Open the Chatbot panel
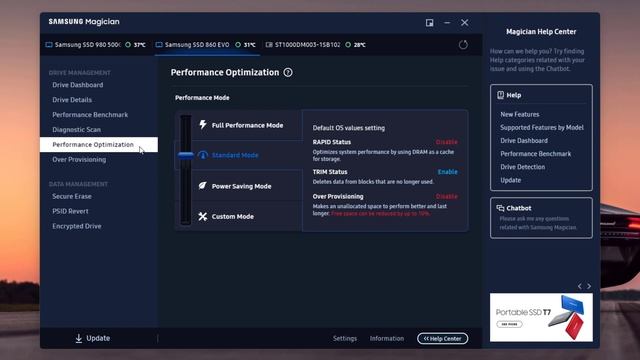This screenshot has width=640, height=360. pos(541,218)
